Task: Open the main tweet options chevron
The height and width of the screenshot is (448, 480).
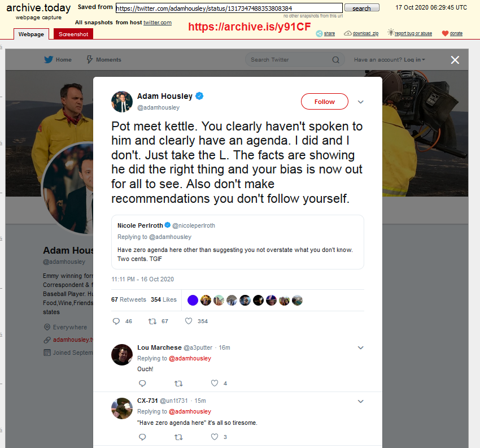Action: pos(361,102)
